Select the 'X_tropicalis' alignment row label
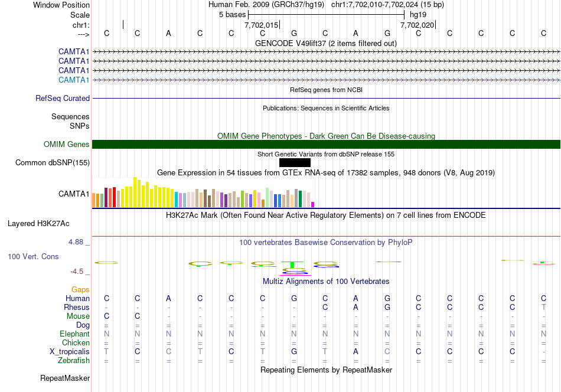The height and width of the screenshot is (392, 561). click(x=70, y=352)
